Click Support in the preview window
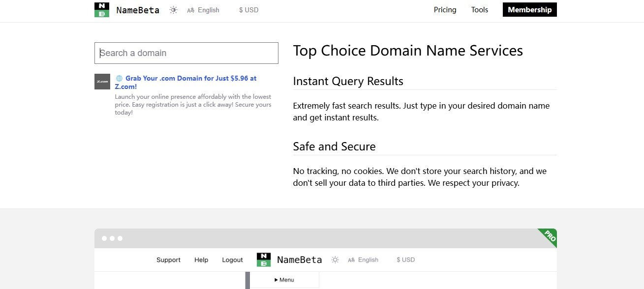 click(x=168, y=260)
